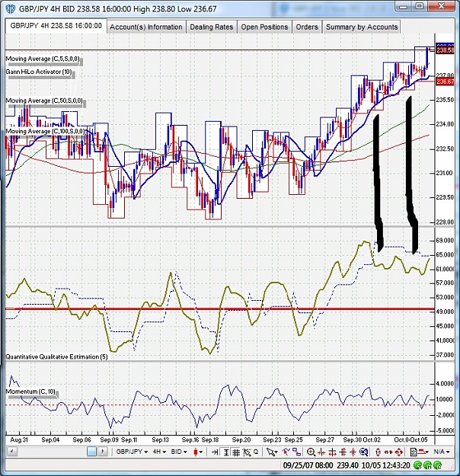Click the left arrow of horizontal scrollbar
460x476 pixels.
12,452
